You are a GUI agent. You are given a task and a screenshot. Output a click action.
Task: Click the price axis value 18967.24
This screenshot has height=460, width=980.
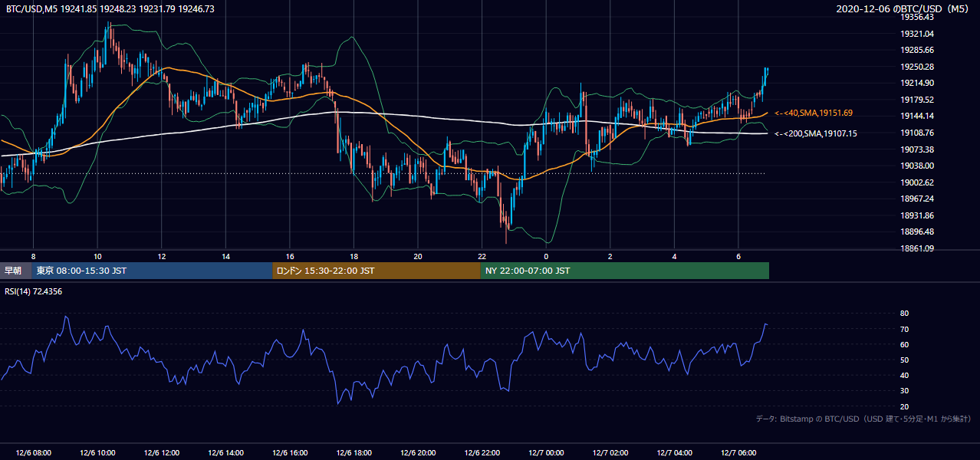coord(917,199)
